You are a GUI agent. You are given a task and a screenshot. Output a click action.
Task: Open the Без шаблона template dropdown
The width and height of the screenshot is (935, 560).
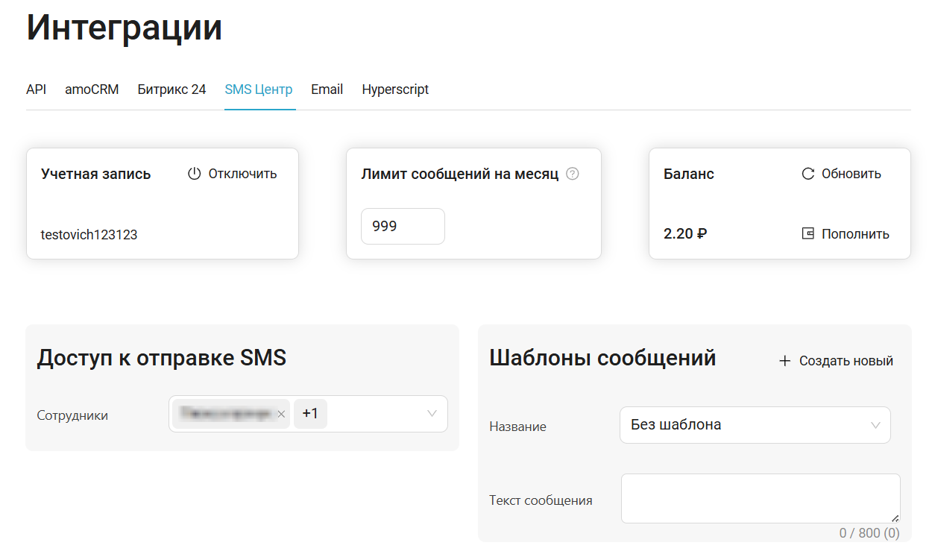[x=755, y=425]
